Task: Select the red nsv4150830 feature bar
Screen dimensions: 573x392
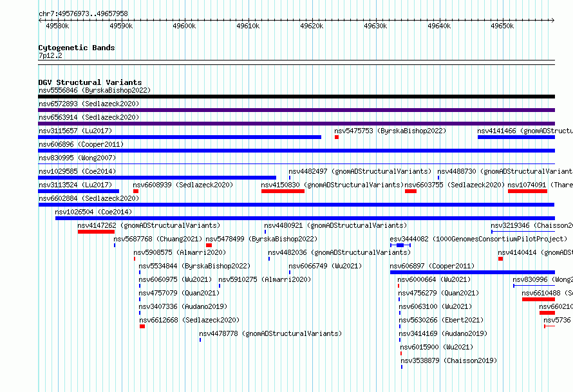Action: 283,191
